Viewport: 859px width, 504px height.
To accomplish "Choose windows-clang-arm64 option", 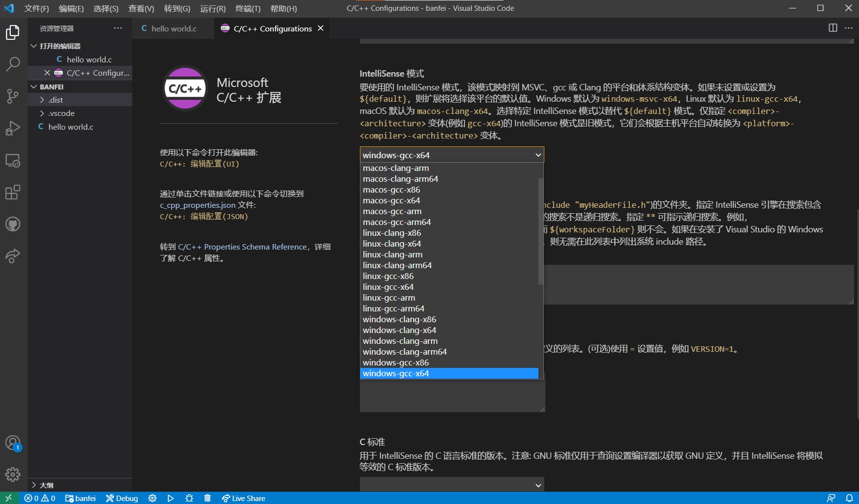I will (x=449, y=352).
